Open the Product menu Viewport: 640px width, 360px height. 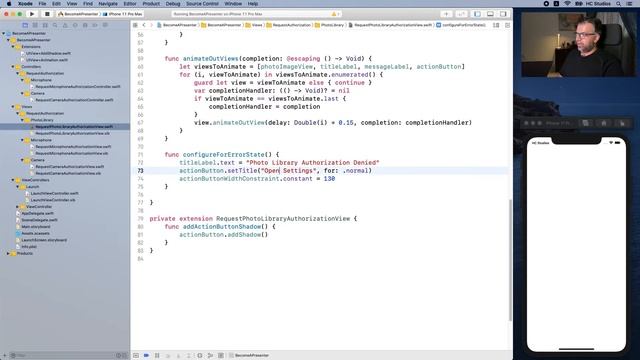[x=151, y=4]
